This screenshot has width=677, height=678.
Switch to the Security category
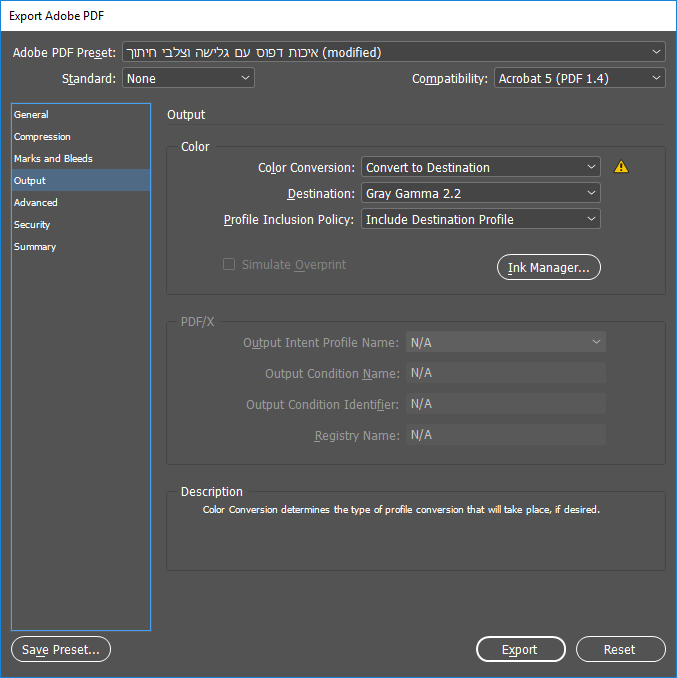pyautogui.click(x=81, y=224)
